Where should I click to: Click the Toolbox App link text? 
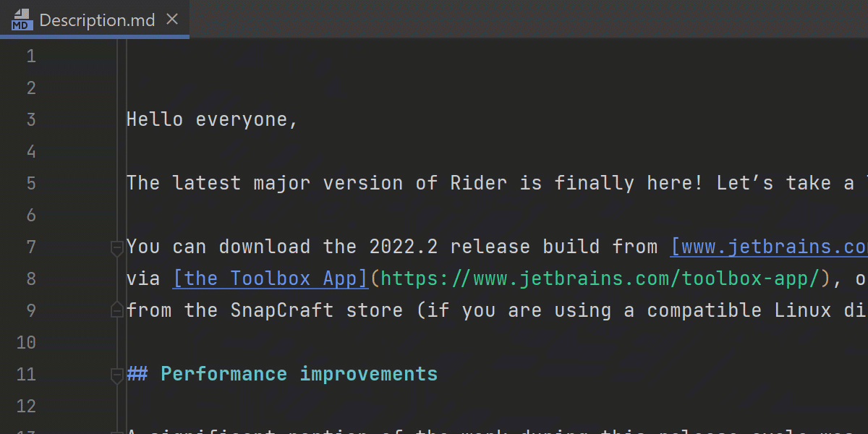(x=271, y=278)
